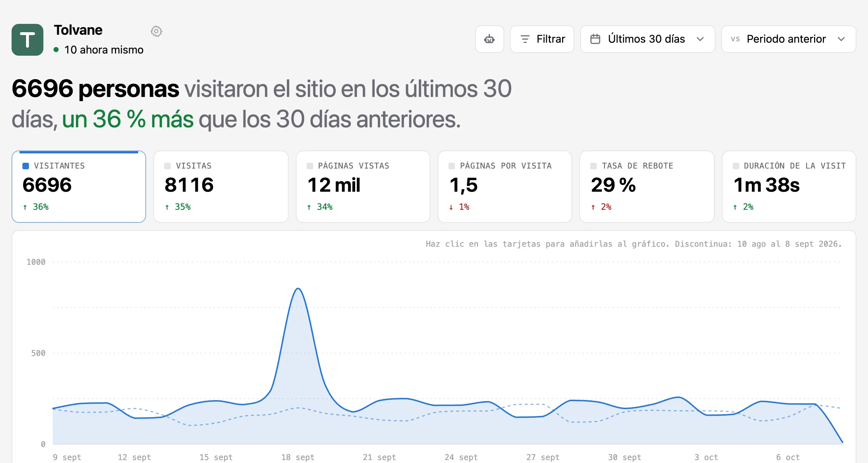Click the 36% increase under Visitantes
Screen dimensions: 868x463
coord(36,207)
